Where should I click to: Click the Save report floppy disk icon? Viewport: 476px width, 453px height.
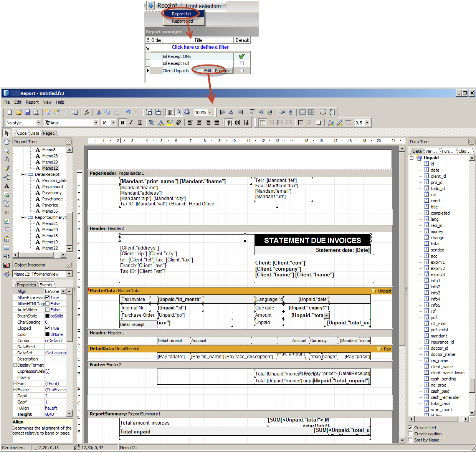28,112
